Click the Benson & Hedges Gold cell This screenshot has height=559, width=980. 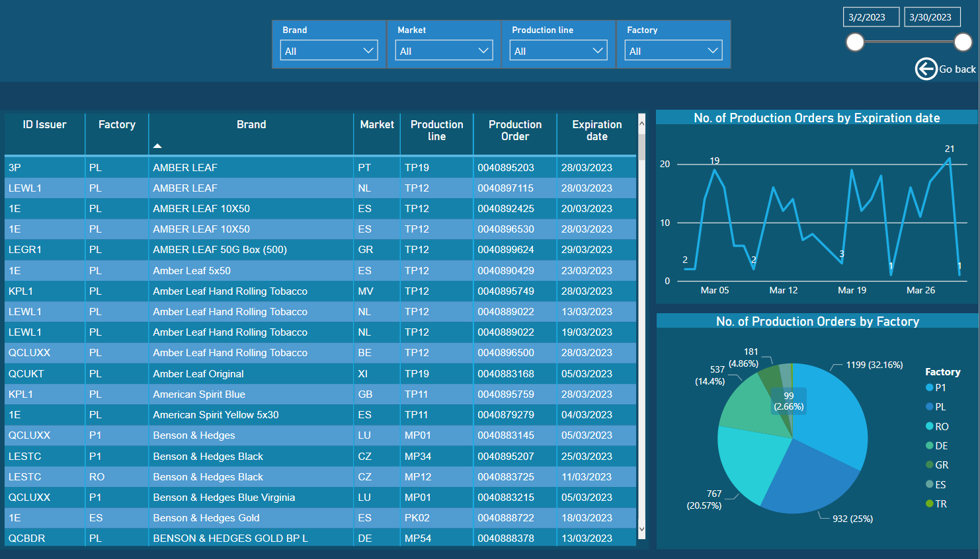[251, 518]
